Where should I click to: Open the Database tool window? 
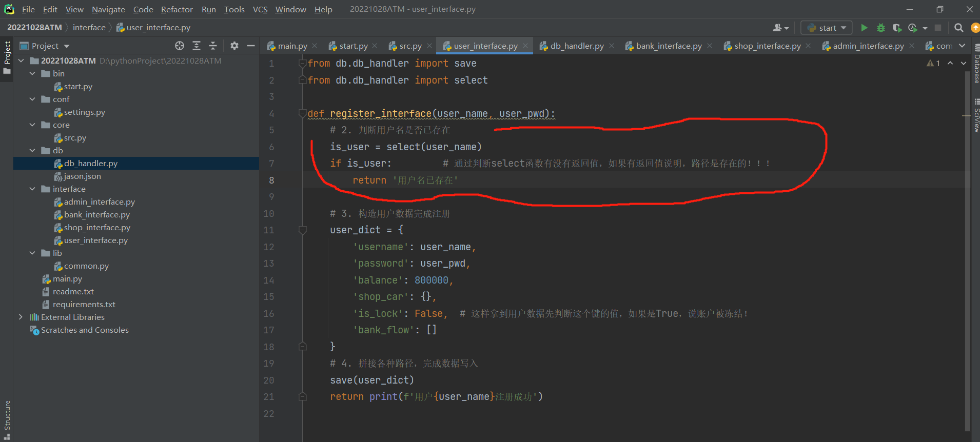[976, 64]
